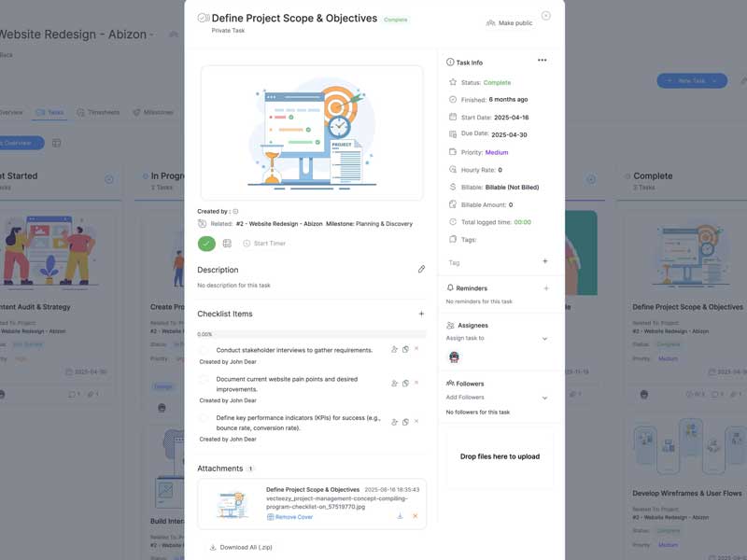Expand the Add Followers dropdown
Viewport: 747px width, 560px height.
click(497, 398)
